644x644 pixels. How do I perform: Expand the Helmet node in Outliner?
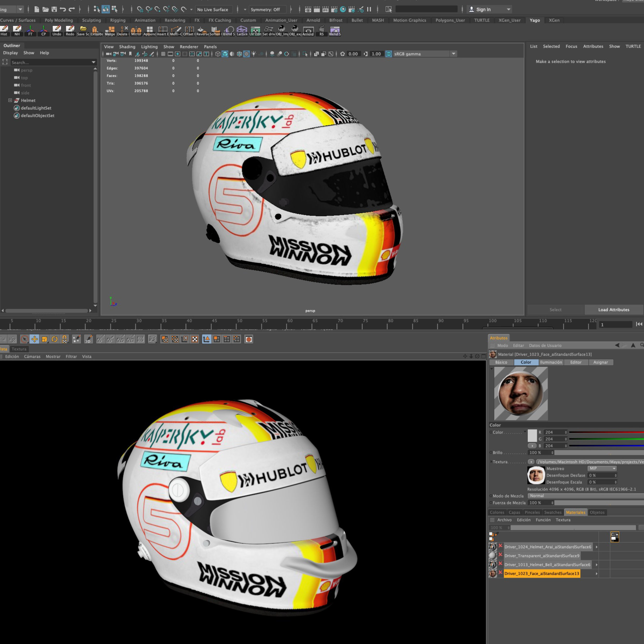pyautogui.click(x=10, y=100)
